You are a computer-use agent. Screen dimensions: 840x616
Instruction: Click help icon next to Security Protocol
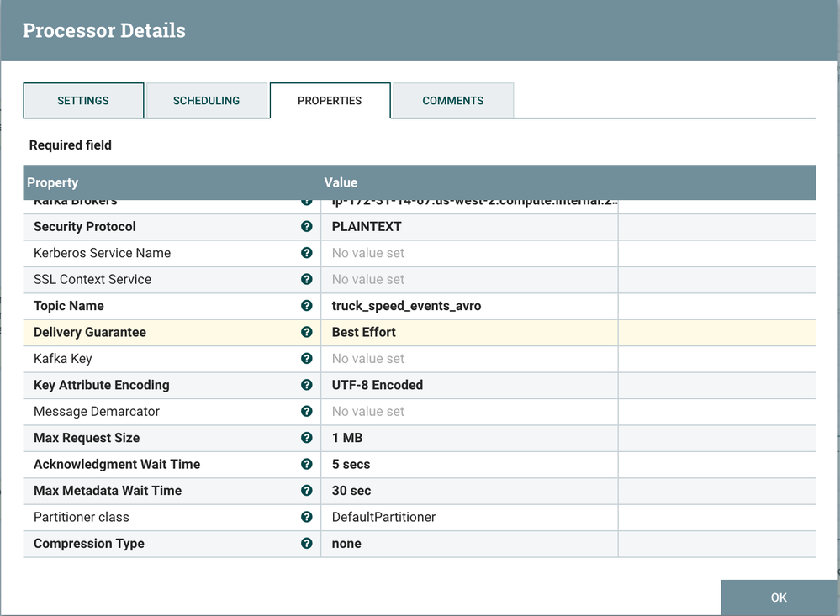307,227
